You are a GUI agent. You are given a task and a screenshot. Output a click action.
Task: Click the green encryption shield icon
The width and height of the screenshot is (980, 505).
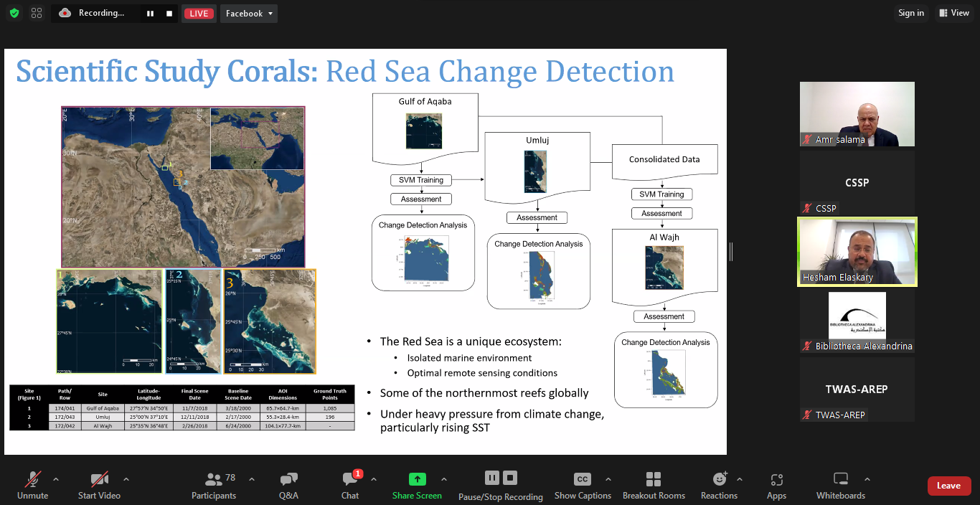click(x=14, y=13)
